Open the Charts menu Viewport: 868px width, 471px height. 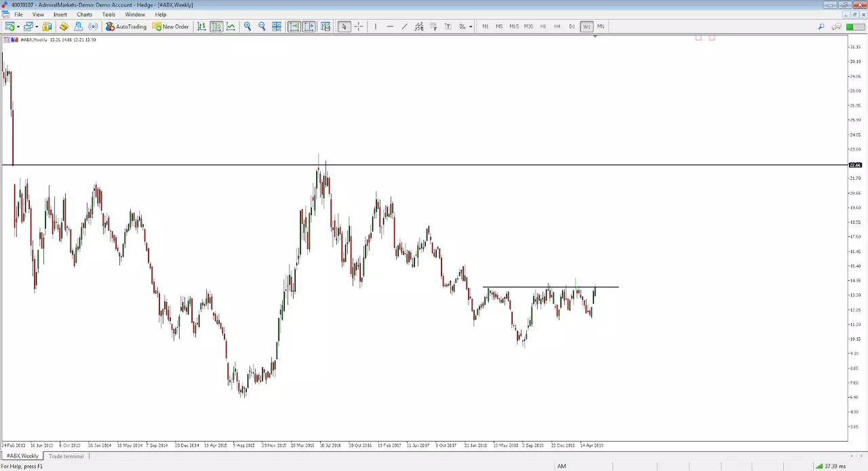(84, 14)
